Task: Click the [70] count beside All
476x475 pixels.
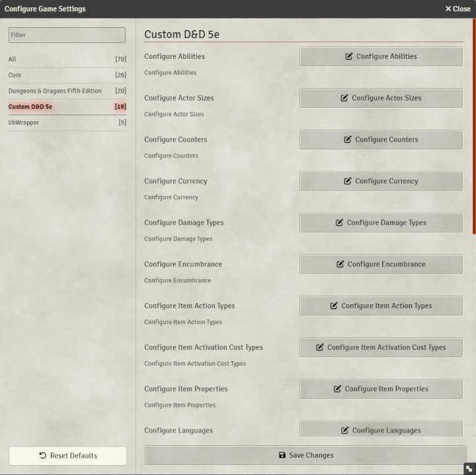Action: [x=120, y=59]
